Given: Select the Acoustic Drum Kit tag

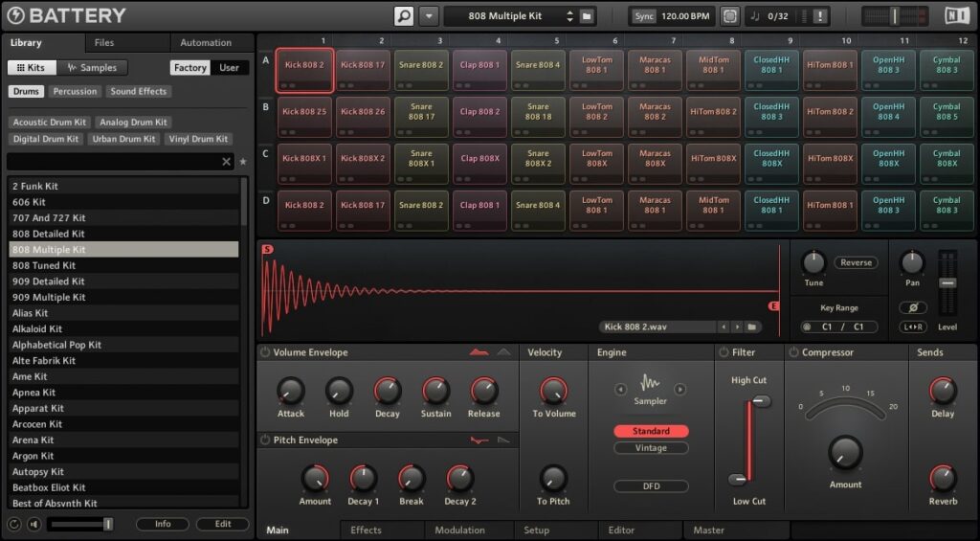Looking at the screenshot, I should point(50,122).
